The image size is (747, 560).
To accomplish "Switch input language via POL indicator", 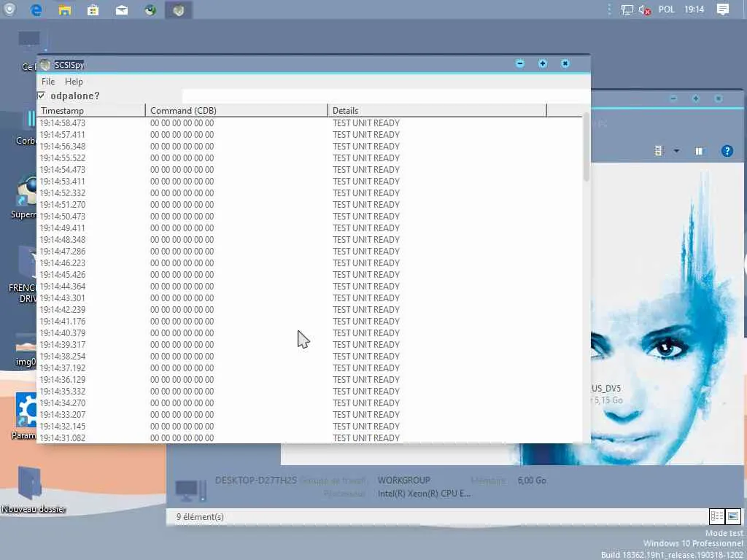I will [667, 9].
